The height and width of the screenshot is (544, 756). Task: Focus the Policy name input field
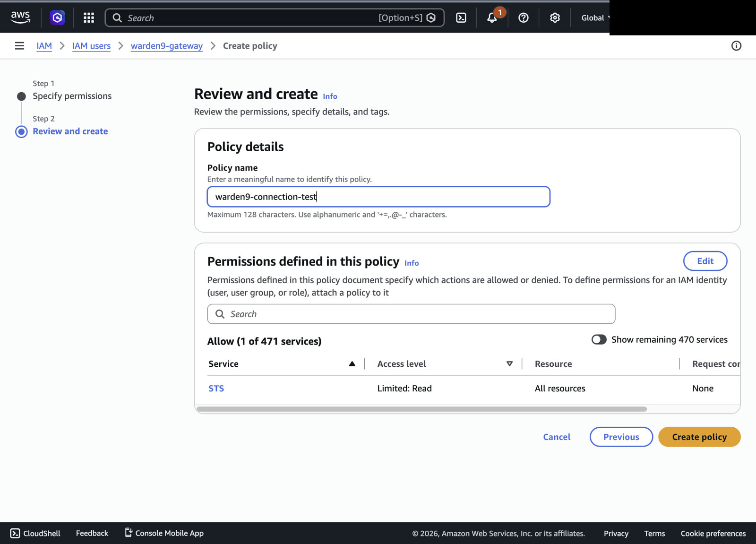(378, 197)
